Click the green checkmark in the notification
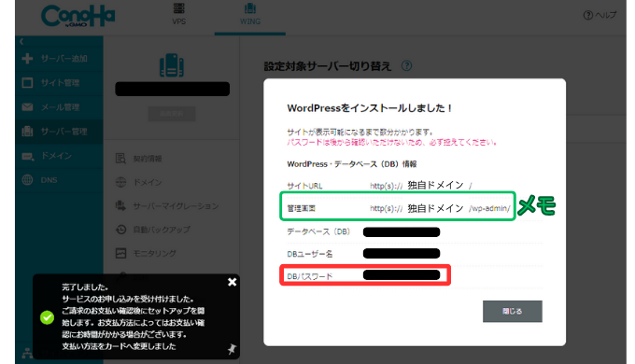This screenshot has height=364, width=635. click(x=48, y=317)
